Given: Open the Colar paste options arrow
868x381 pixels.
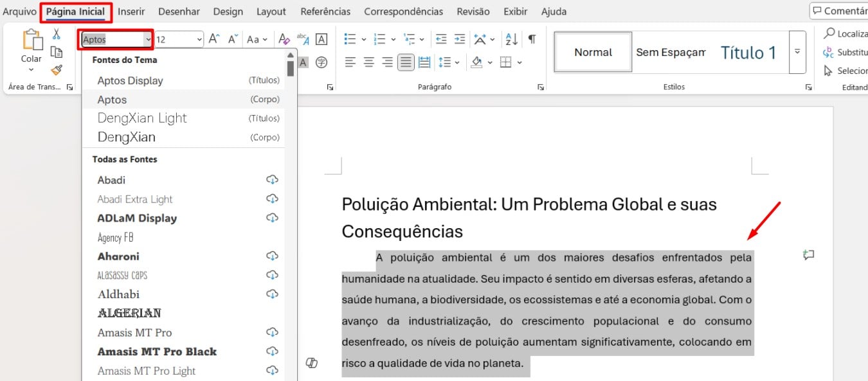Looking at the screenshot, I should pyautogui.click(x=32, y=69).
